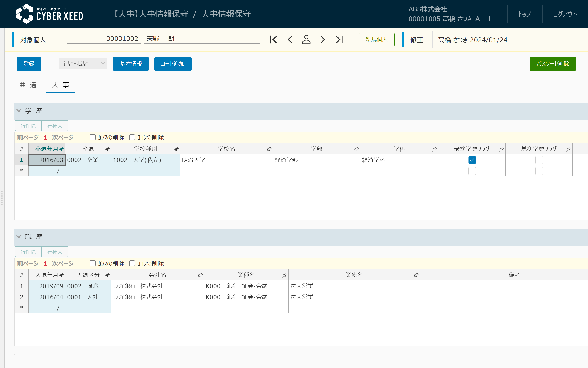
Task: Select the 0001 入社 cell
Action: [88, 297]
